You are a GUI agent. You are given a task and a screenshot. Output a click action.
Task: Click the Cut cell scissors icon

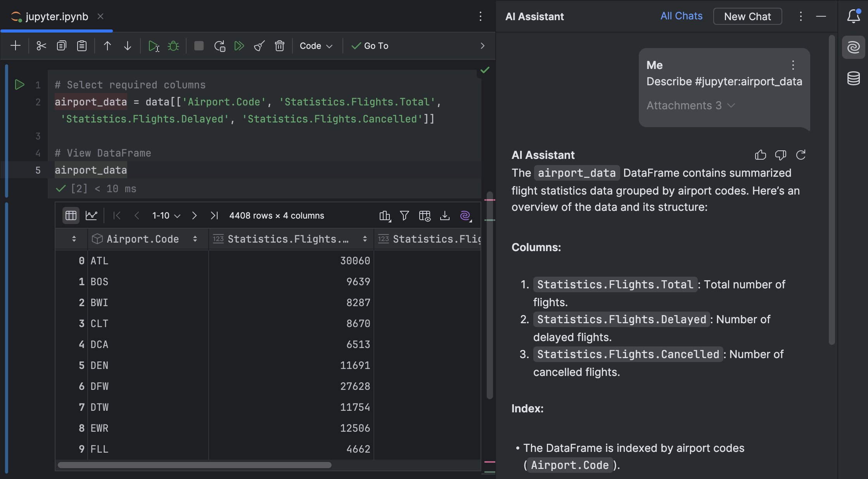(x=41, y=46)
